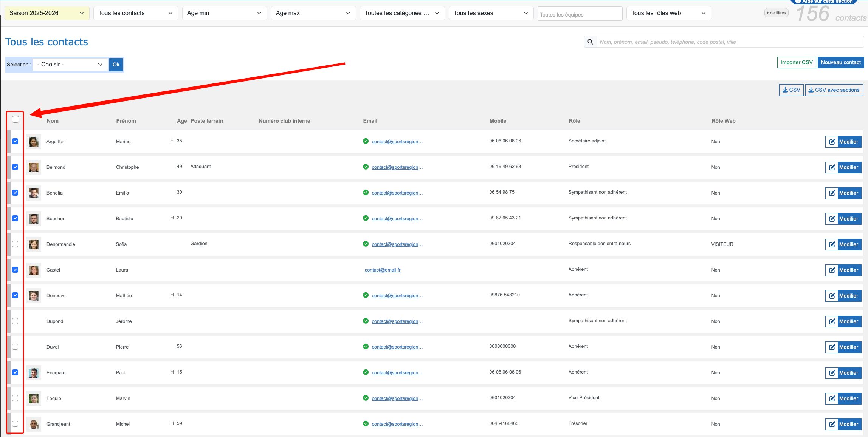Click the CSV avec sections download button
Screen dimensions: 868x437
coord(834,90)
